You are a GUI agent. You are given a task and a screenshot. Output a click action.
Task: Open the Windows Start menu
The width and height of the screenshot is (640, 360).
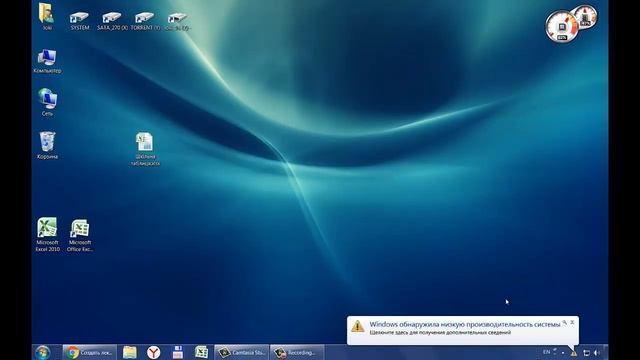point(42,352)
